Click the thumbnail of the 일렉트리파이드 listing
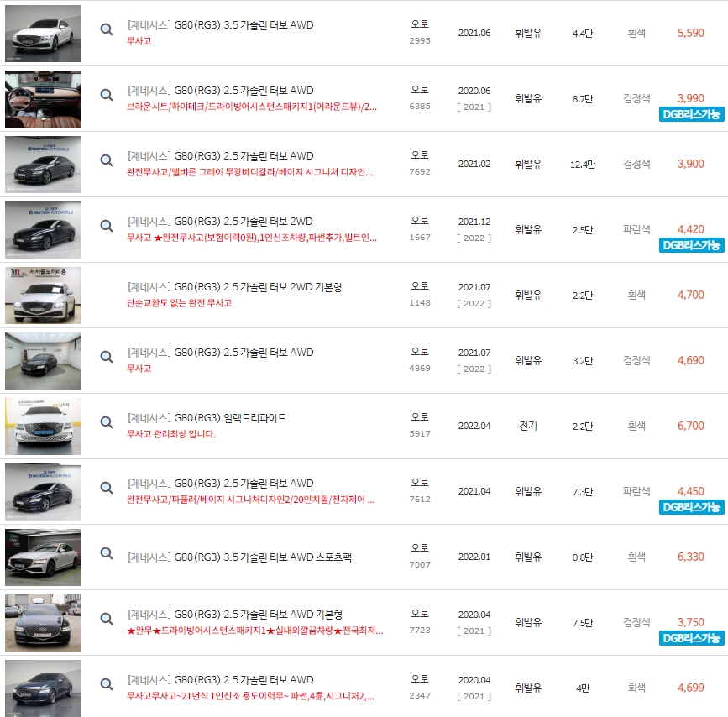 pos(43,426)
